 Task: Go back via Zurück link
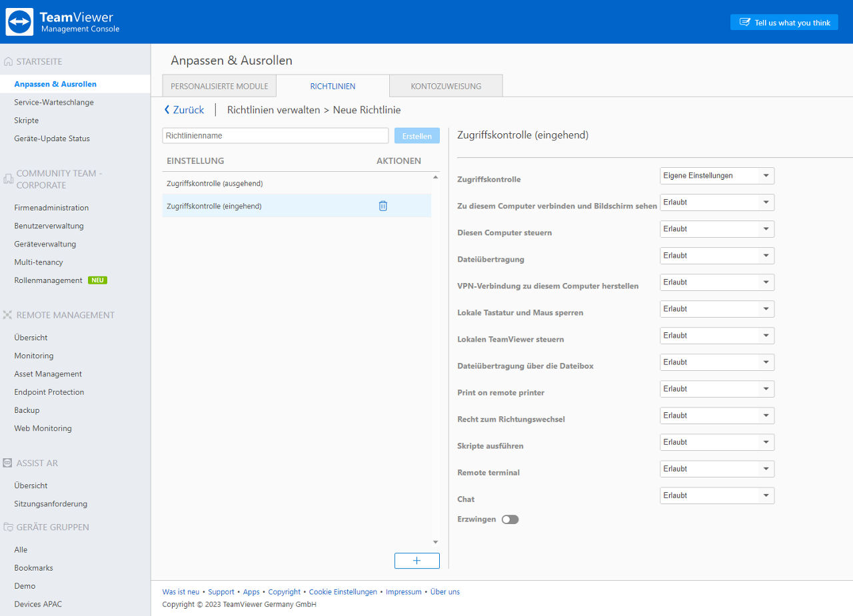[x=184, y=110]
